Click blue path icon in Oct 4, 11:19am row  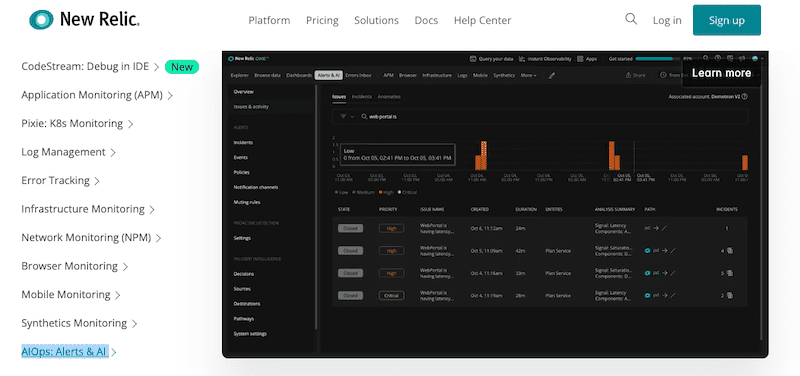coord(648,295)
